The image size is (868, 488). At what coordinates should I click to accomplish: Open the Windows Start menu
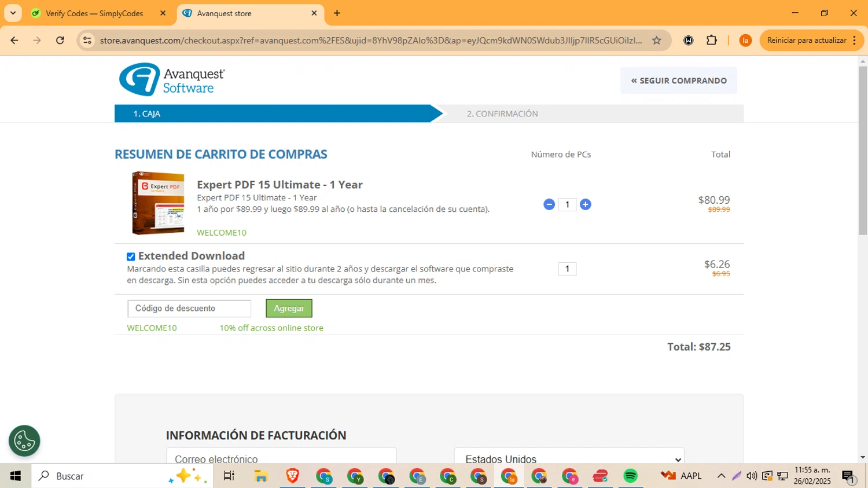(16, 476)
